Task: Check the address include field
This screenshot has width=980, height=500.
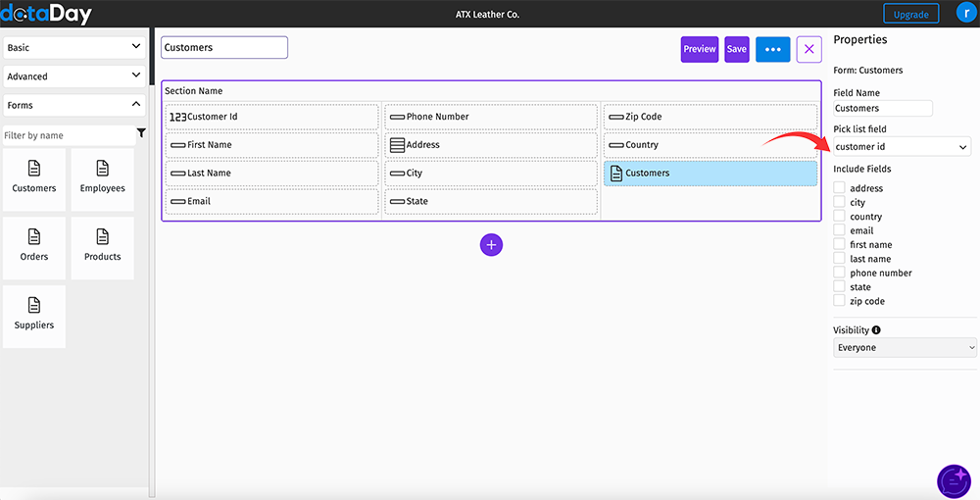Action: pos(840,187)
